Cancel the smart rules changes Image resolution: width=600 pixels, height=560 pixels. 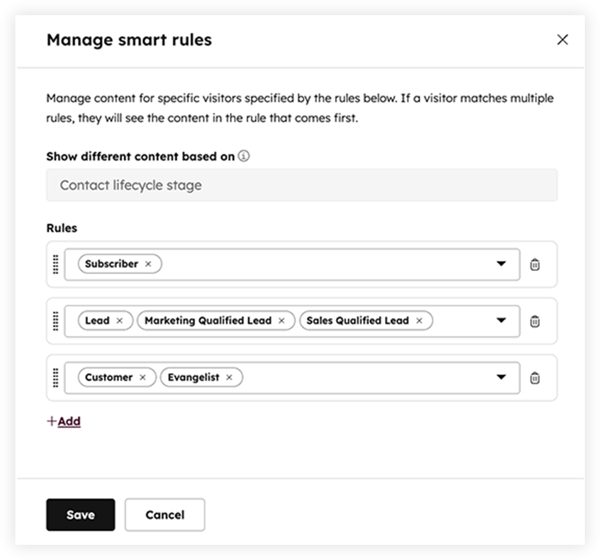click(x=165, y=514)
